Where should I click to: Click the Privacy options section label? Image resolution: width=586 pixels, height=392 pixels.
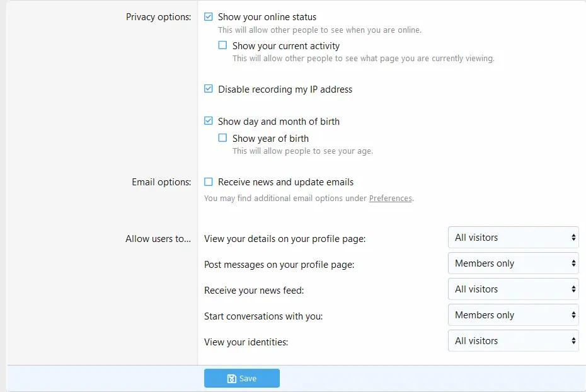coord(158,17)
